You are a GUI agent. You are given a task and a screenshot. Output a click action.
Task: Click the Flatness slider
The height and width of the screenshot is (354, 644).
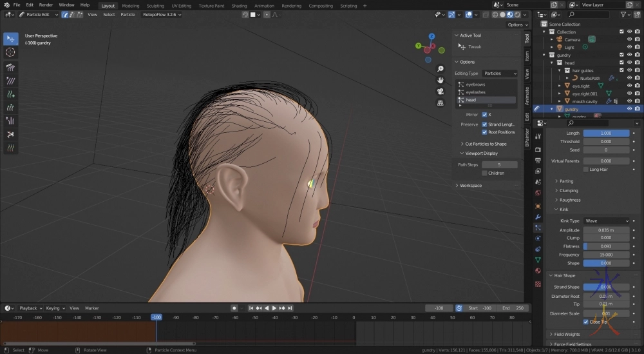[x=606, y=246]
